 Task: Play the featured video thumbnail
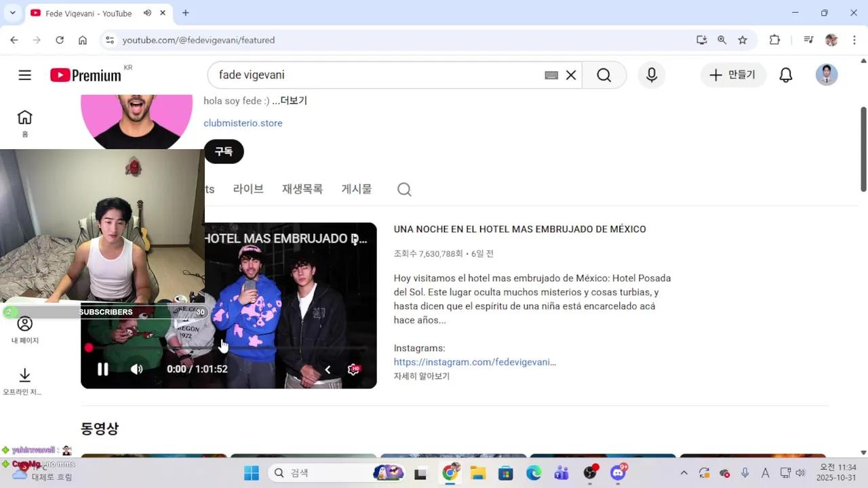point(229,306)
